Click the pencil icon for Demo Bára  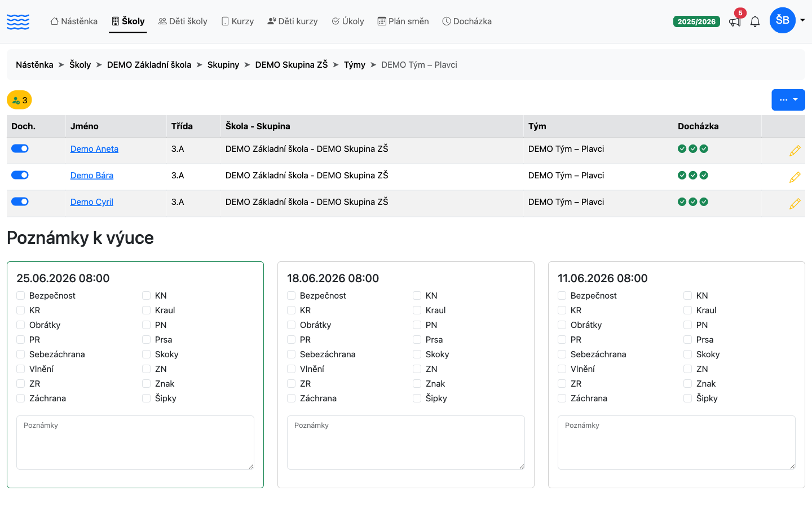[795, 177]
